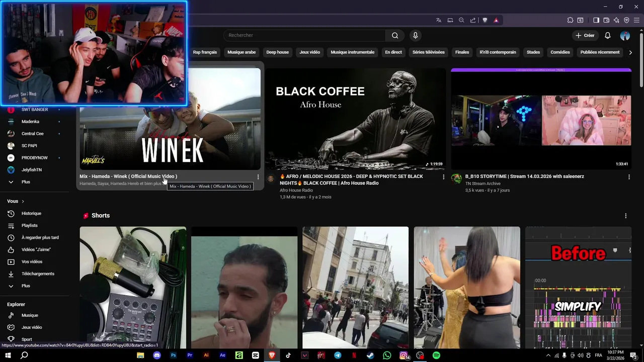Open the JelyfishTN subscription channel
The height and width of the screenshot is (362, 644).
coord(32,170)
